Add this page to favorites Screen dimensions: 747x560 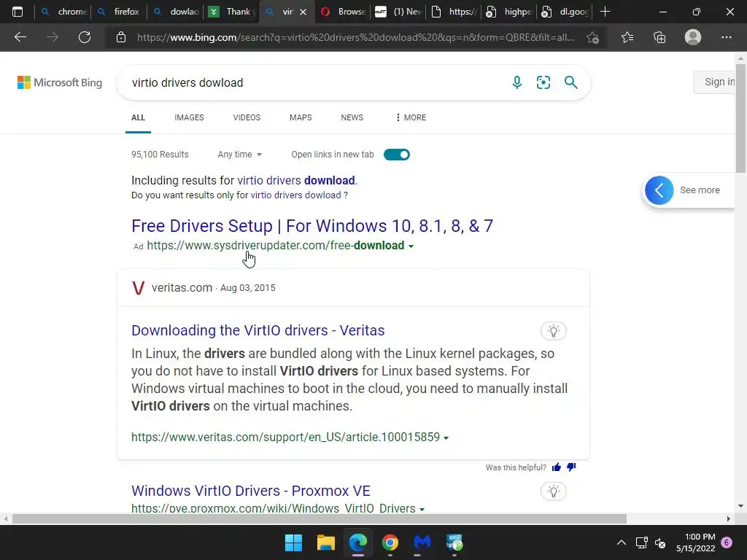(x=592, y=37)
